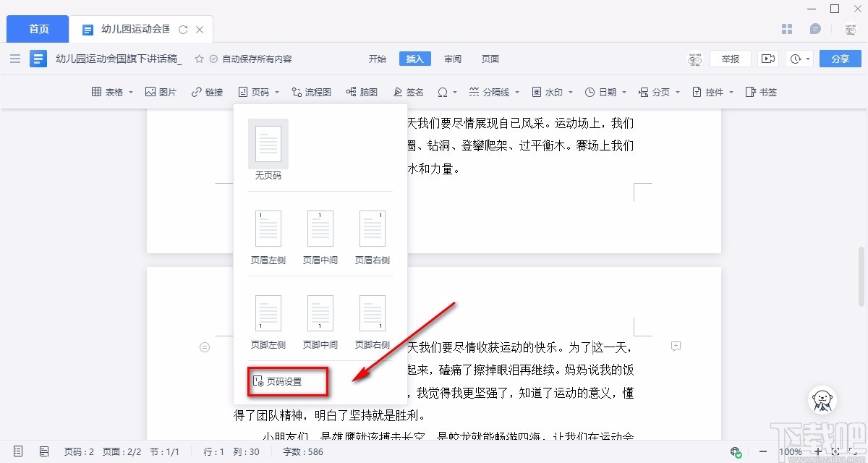The width and height of the screenshot is (868, 463).
Task: Click 100% zoom level in status bar
Action: pos(790,451)
